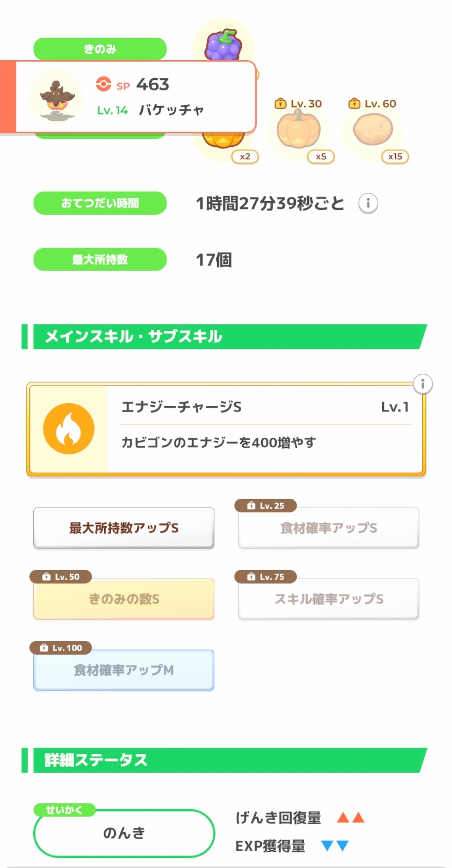Tap the x2 quantity badge
Viewport: 452px width, 868px height.
245,157
